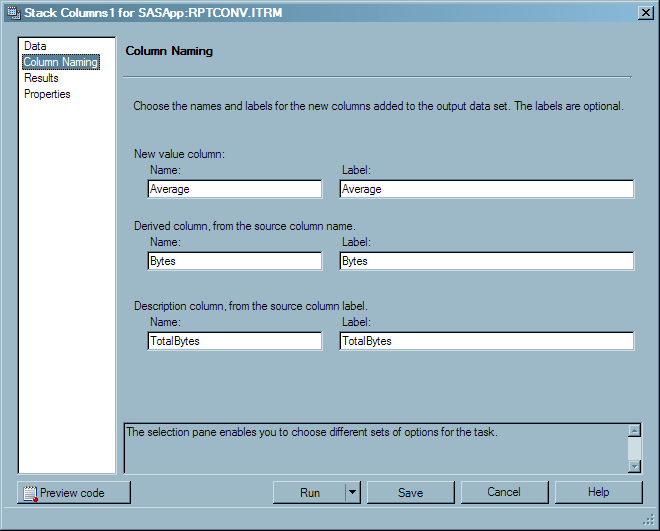Click the Description column Label field TotalBytes
Image resolution: width=660 pixels, height=531 pixels.
[487, 341]
